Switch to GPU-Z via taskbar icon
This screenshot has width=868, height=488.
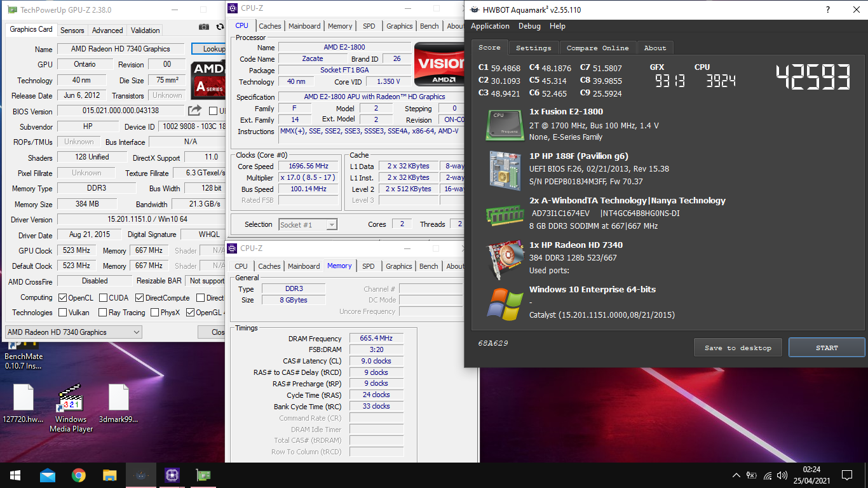click(203, 475)
